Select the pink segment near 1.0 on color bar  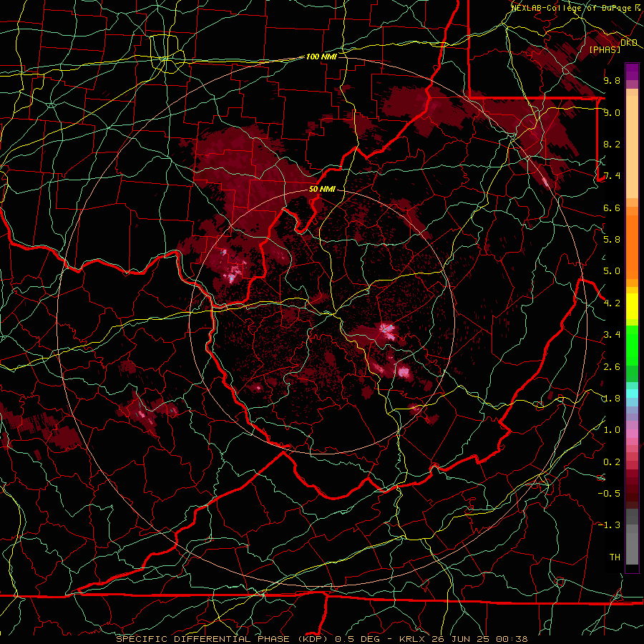pyautogui.click(x=632, y=433)
